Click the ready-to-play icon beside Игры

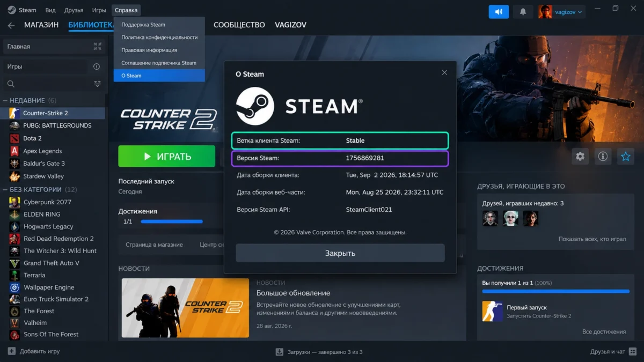pyautogui.click(x=97, y=67)
